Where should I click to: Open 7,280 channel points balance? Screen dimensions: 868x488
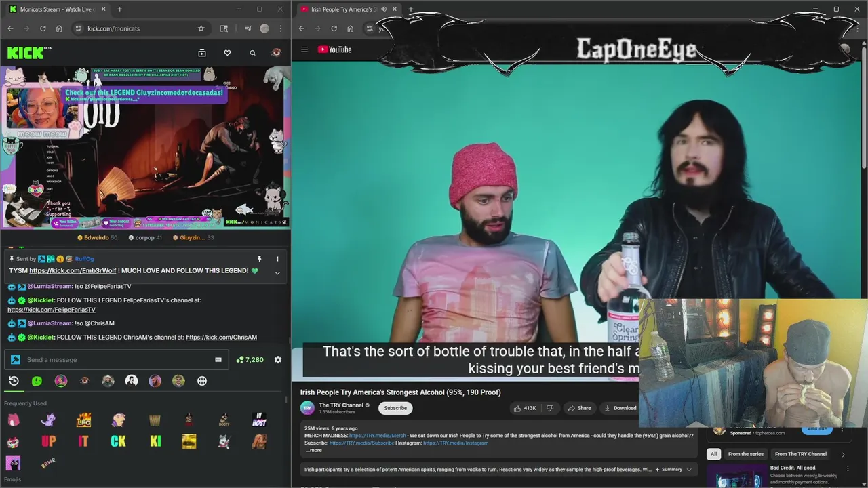click(x=250, y=360)
